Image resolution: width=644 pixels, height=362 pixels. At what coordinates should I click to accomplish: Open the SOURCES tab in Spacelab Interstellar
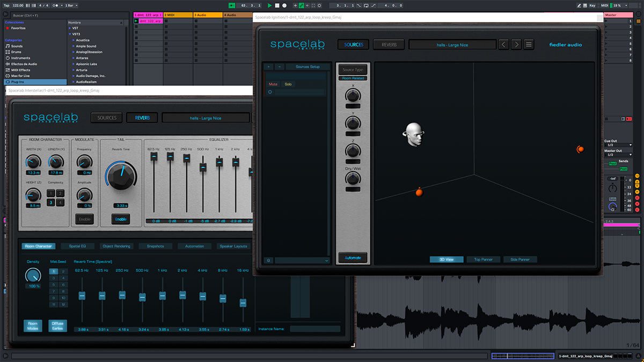107,117
